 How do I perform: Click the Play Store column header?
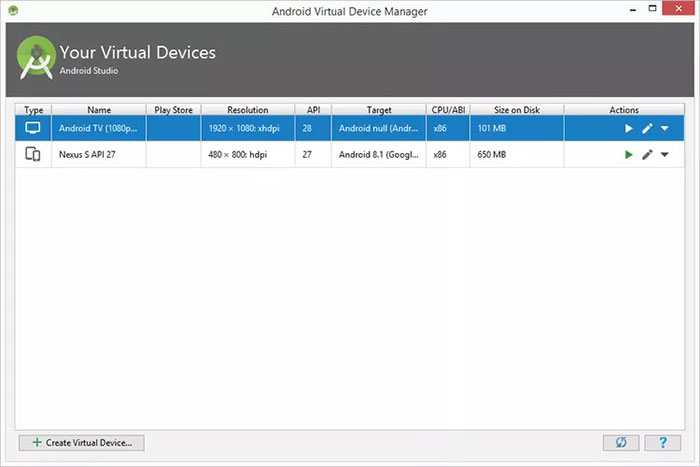[x=173, y=110]
